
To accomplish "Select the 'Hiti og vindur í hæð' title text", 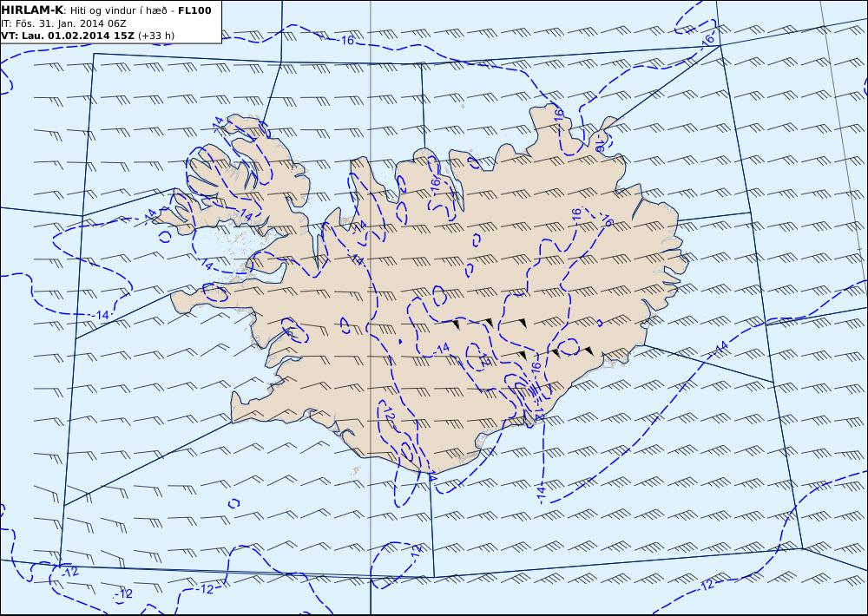I will pos(118,10).
